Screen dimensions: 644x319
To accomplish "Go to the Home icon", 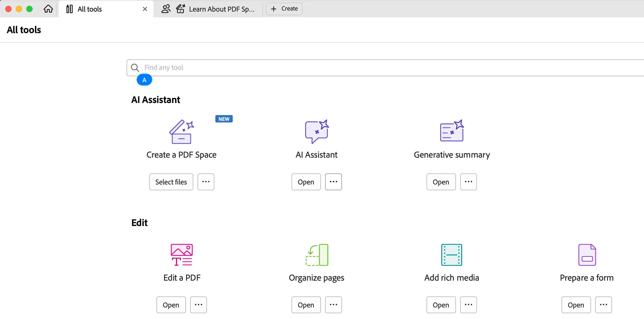I will tap(48, 9).
